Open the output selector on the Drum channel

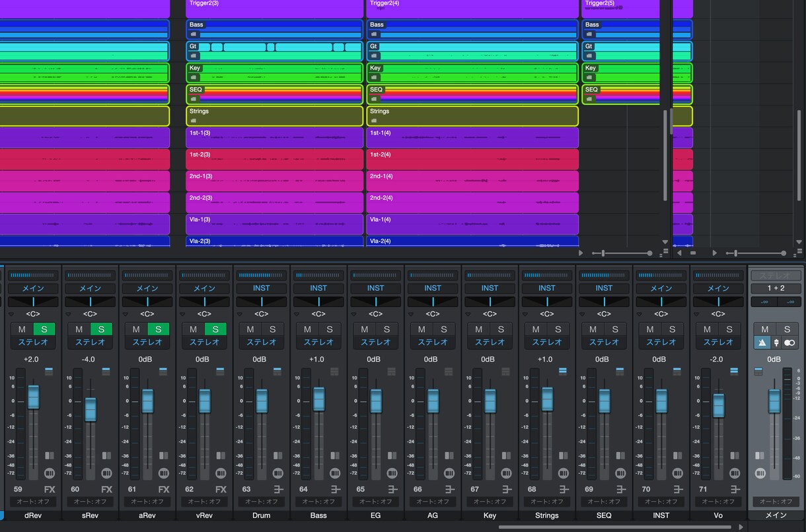click(261, 288)
